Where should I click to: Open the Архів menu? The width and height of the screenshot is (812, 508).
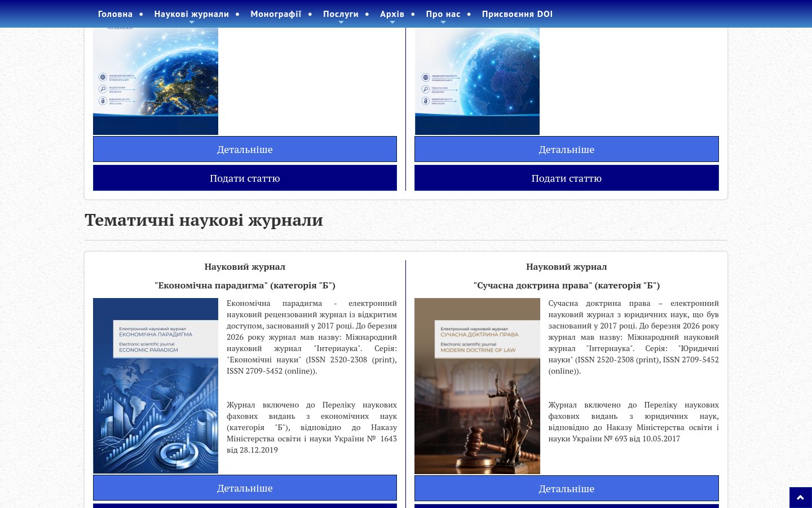click(x=392, y=14)
